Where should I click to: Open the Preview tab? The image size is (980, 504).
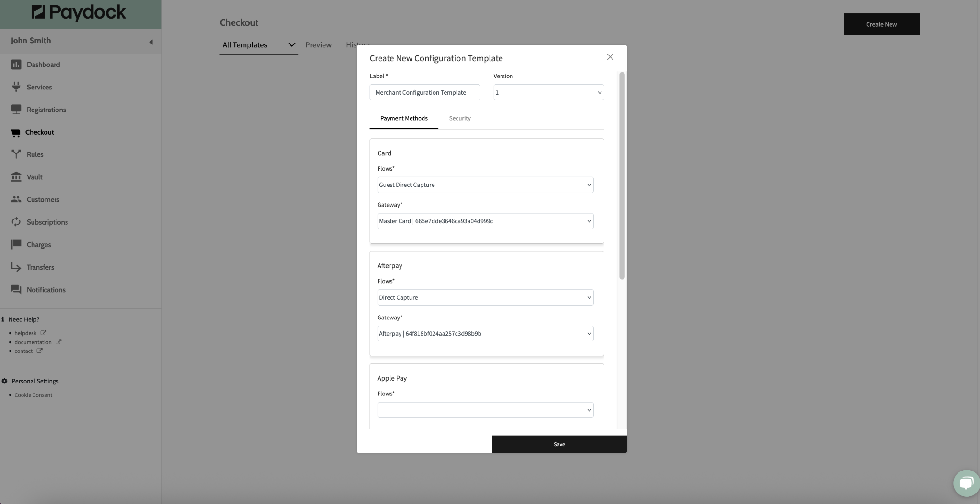click(318, 45)
